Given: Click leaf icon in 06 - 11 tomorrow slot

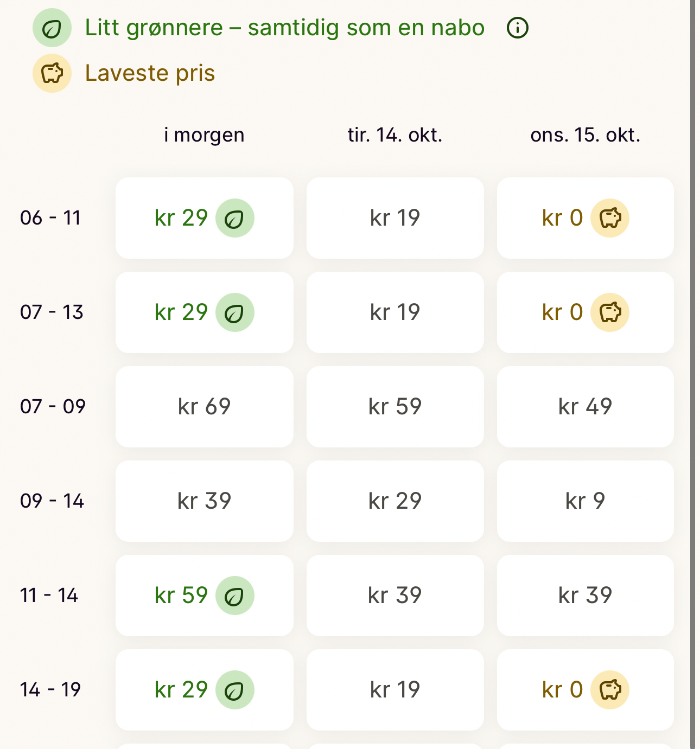Looking at the screenshot, I should [x=235, y=218].
